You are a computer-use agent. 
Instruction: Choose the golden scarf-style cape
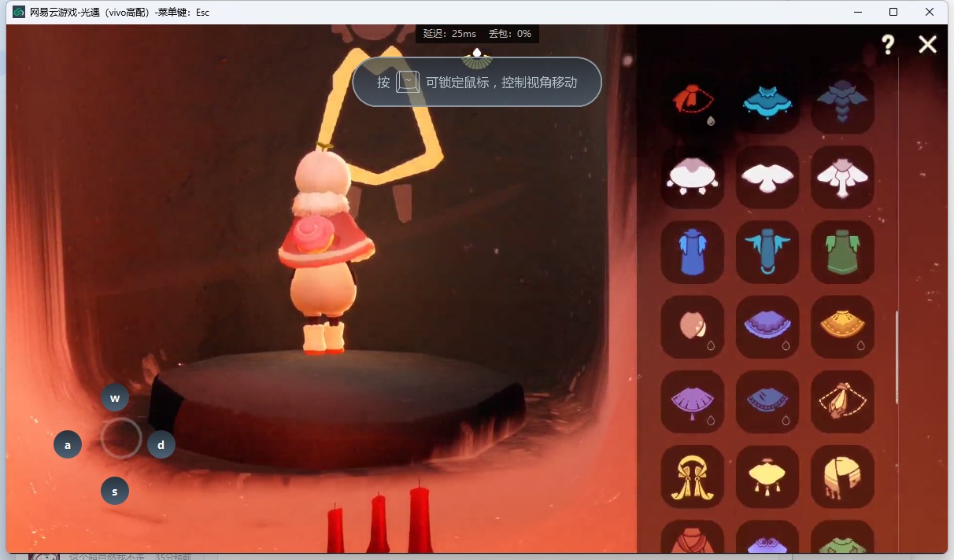tap(692, 476)
